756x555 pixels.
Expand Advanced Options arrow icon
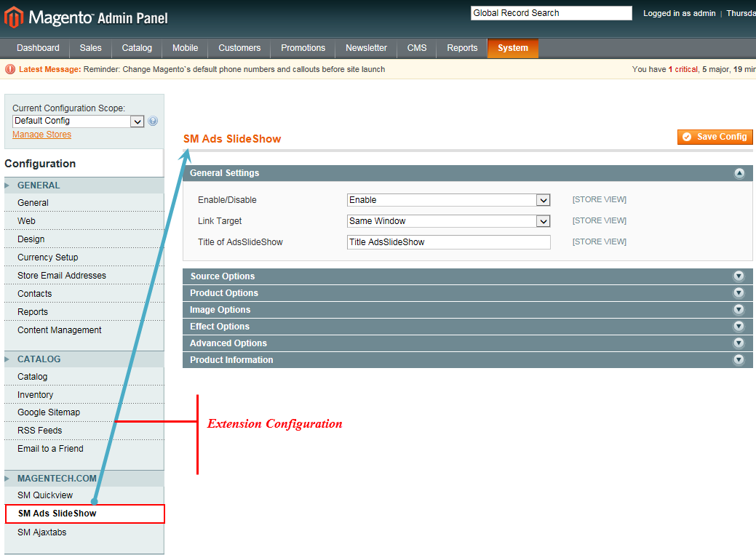click(739, 343)
